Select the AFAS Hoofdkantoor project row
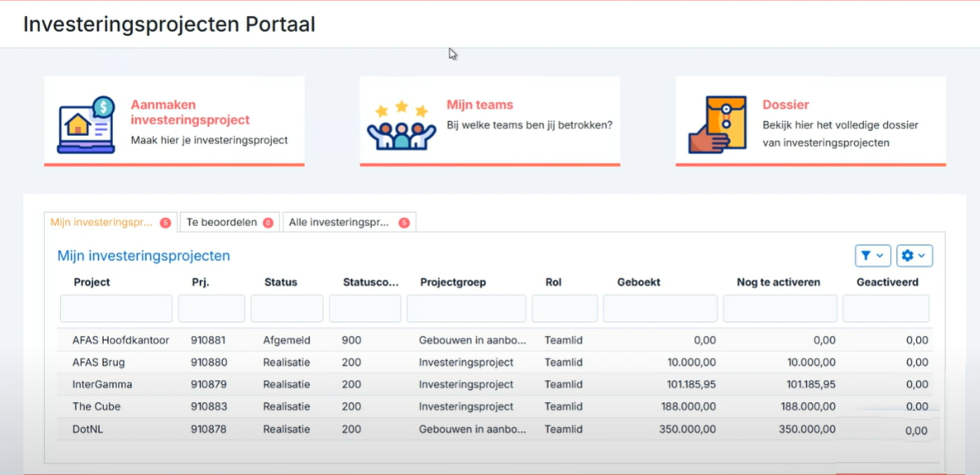The image size is (980, 475). point(494,341)
